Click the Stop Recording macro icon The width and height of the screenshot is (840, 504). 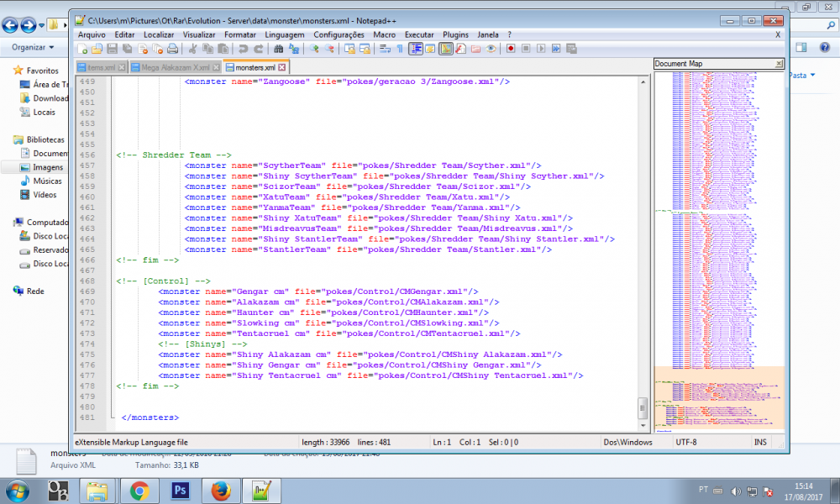(x=526, y=49)
